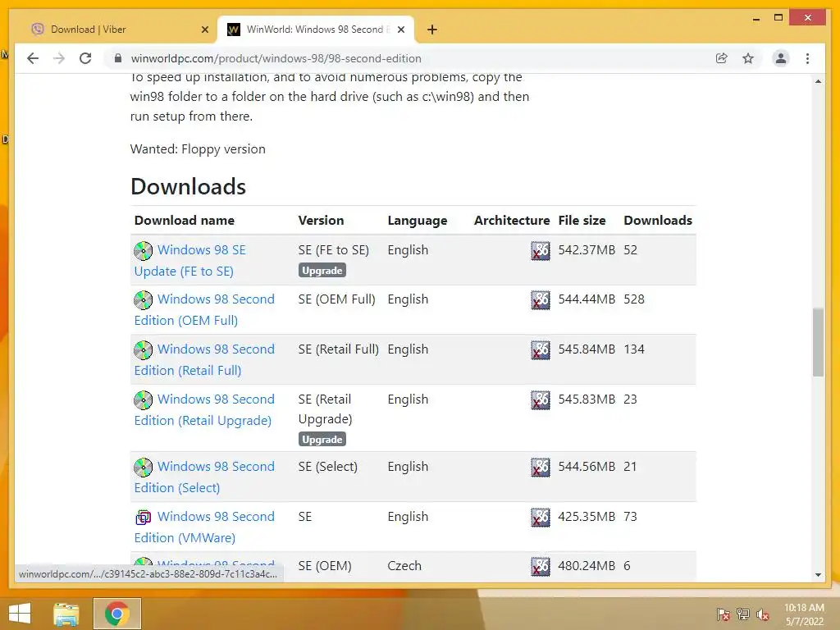Click the Wanted: Floppy version text
Image resolution: width=840 pixels, height=630 pixels.
[198, 149]
